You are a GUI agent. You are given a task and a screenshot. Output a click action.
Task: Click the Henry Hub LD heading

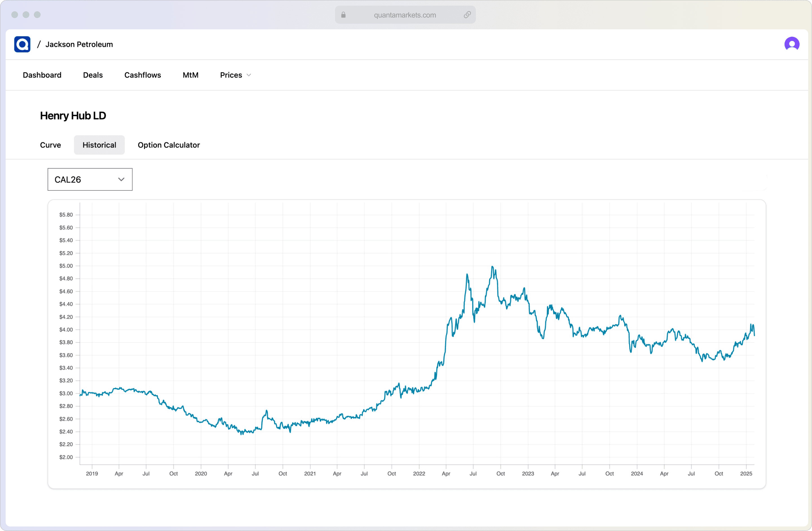[x=73, y=116]
